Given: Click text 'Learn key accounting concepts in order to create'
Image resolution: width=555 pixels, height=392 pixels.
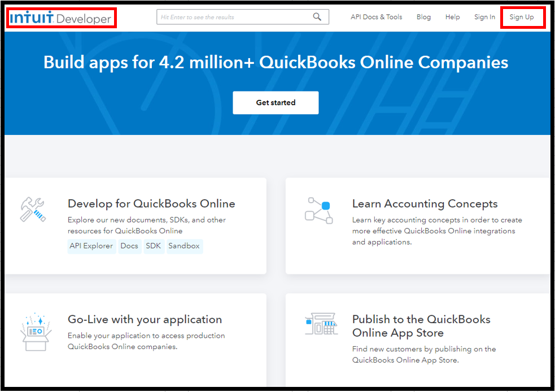Looking at the screenshot, I should pyautogui.click(x=437, y=220).
